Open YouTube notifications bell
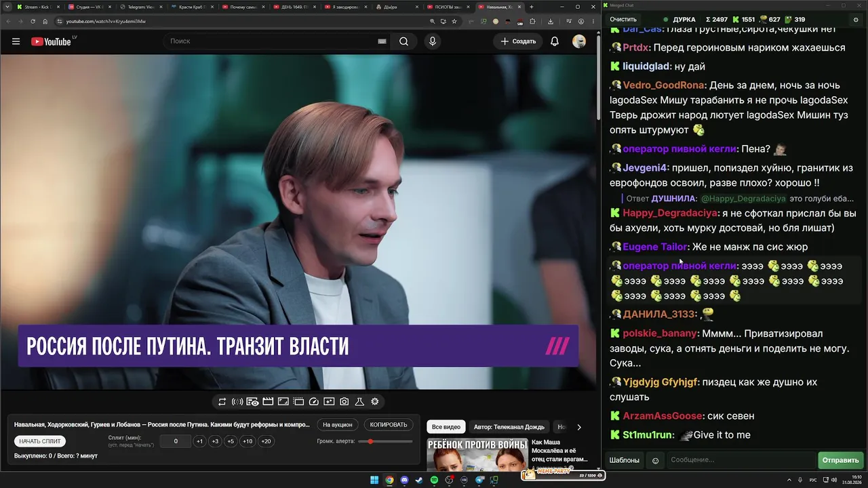The width and height of the screenshot is (868, 488). pos(555,41)
